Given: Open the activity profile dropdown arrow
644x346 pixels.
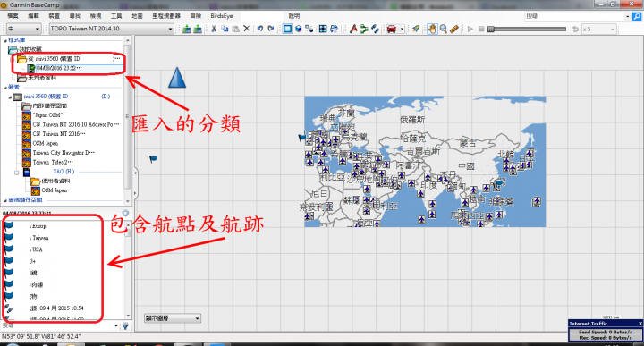Looking at the screenshot, I should [x=402, y=29].
